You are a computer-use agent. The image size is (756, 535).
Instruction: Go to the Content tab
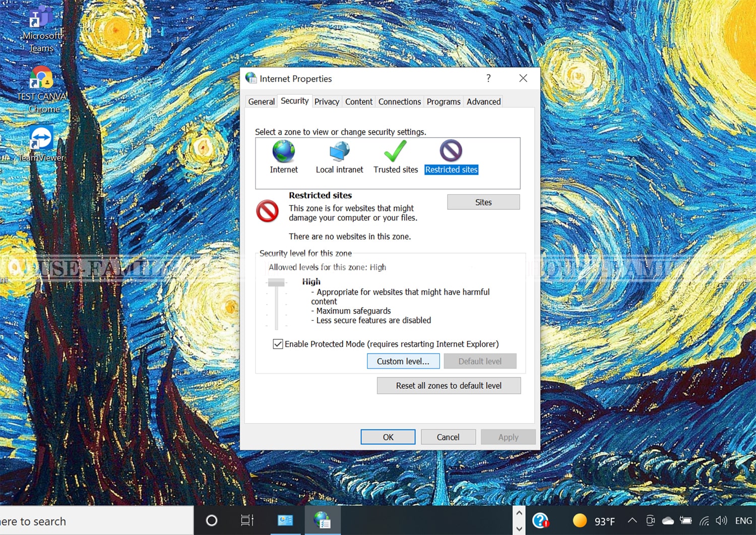coord(359,101)
